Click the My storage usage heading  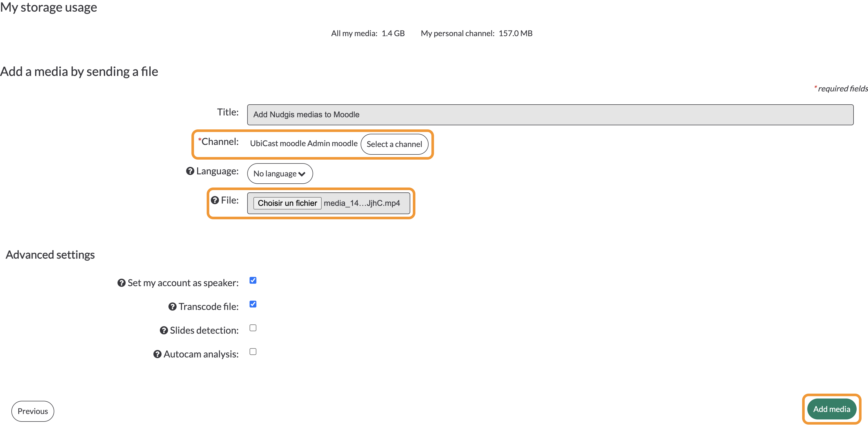pyautogui.click(x=49, y=7)
